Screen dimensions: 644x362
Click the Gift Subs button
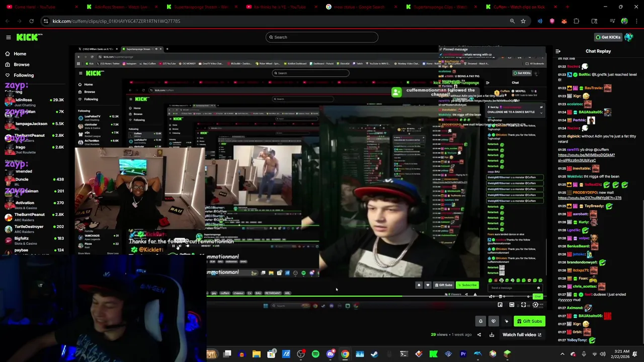click(529, 321)
